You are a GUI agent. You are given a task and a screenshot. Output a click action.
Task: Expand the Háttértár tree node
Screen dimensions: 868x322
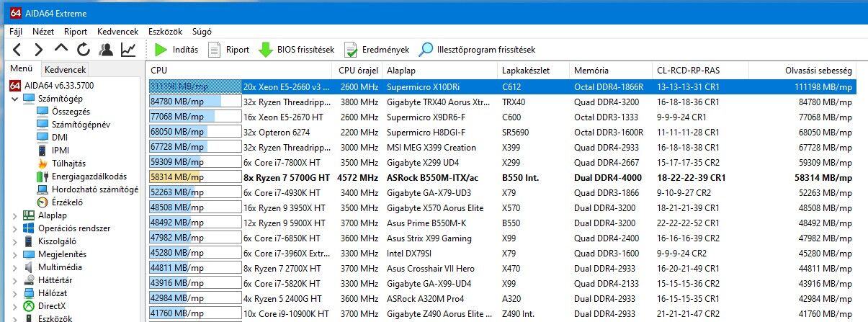(15, 280)
